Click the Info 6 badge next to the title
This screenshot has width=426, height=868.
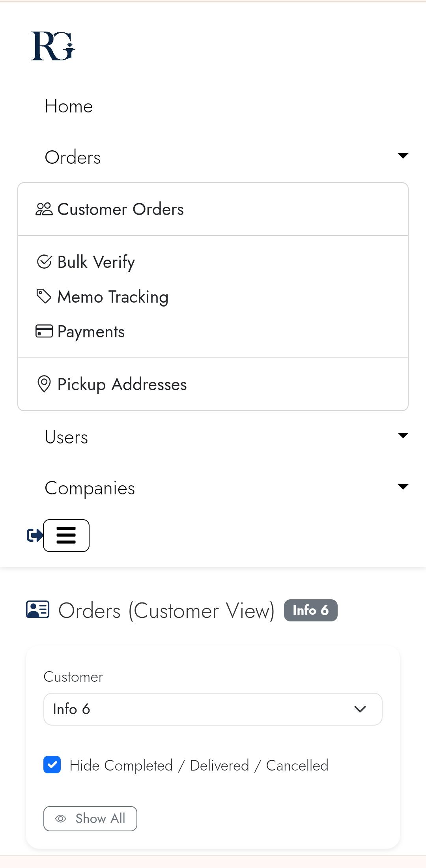pos(310,610)
